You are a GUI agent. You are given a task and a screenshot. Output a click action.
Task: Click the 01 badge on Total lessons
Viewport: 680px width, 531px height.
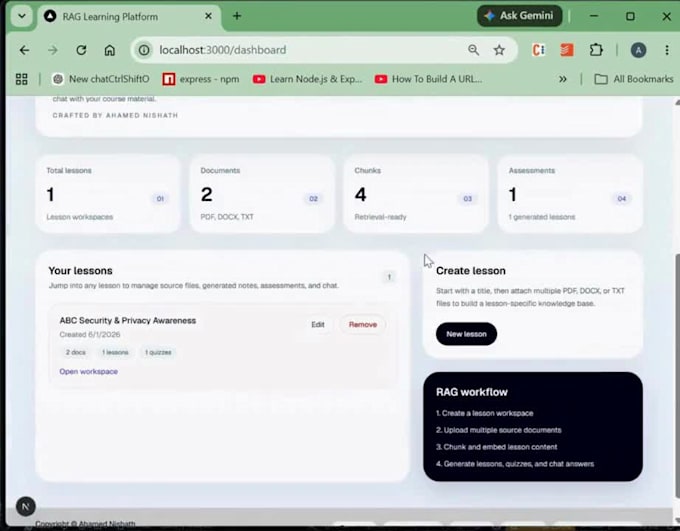[x=160, y=199]
